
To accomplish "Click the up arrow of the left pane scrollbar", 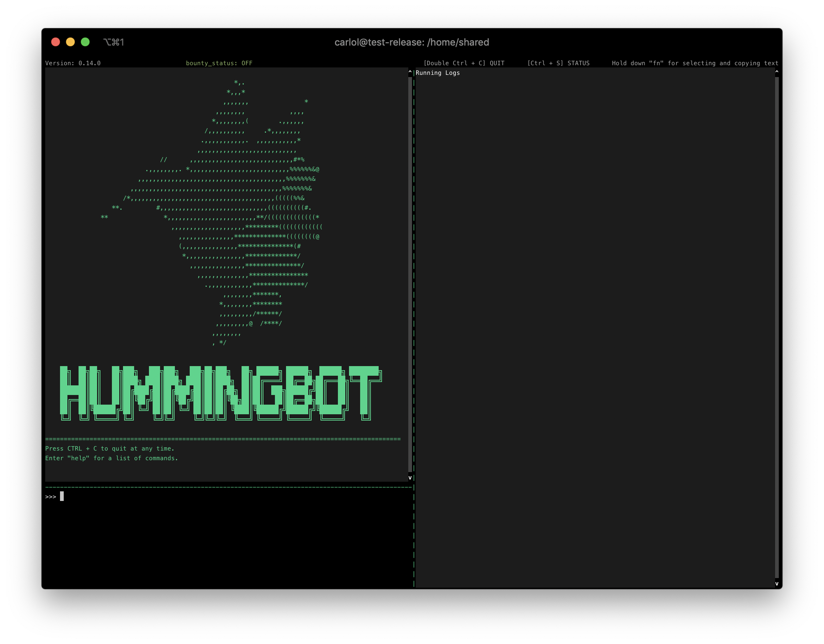I will tap(410, 71).
